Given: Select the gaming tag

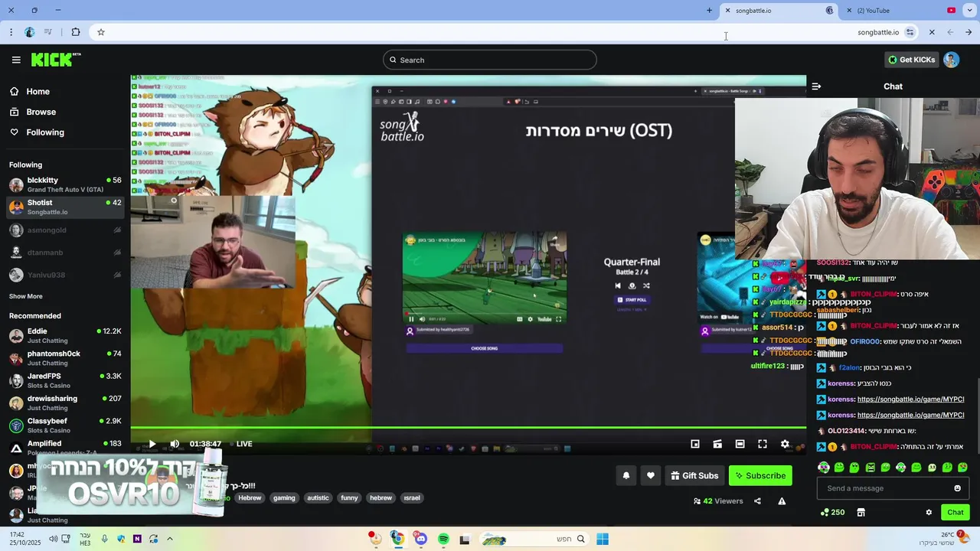Looking at the screenshot, I should (x=284, y=497).
